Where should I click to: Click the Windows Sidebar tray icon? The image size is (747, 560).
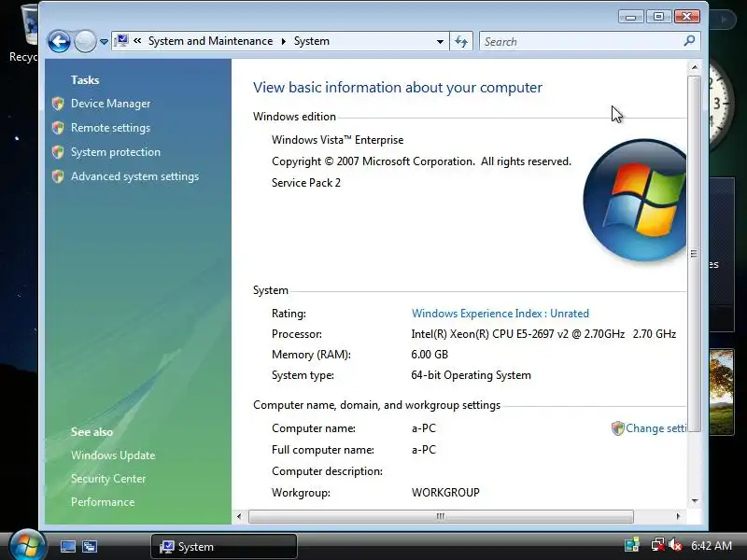[x=632, y=545]
